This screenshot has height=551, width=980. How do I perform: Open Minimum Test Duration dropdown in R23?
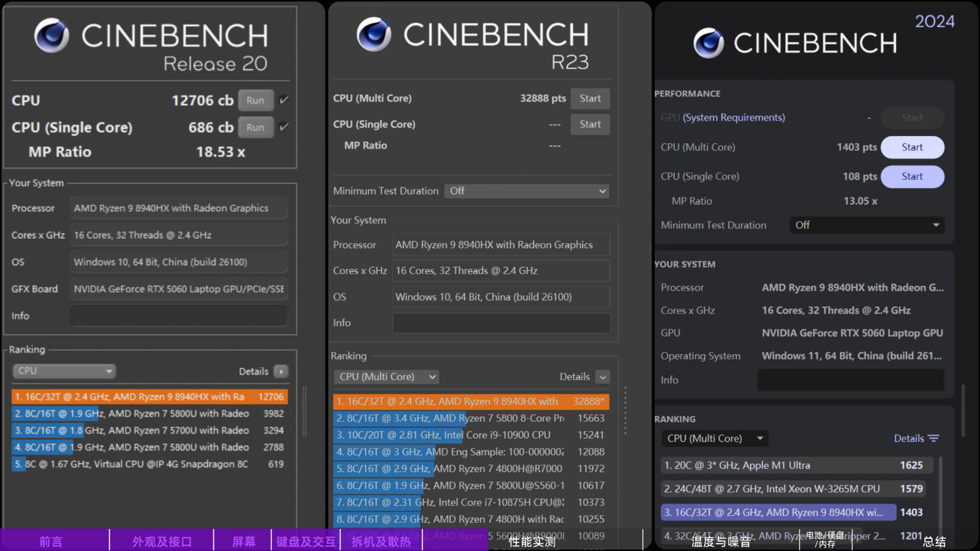point(527,191)
